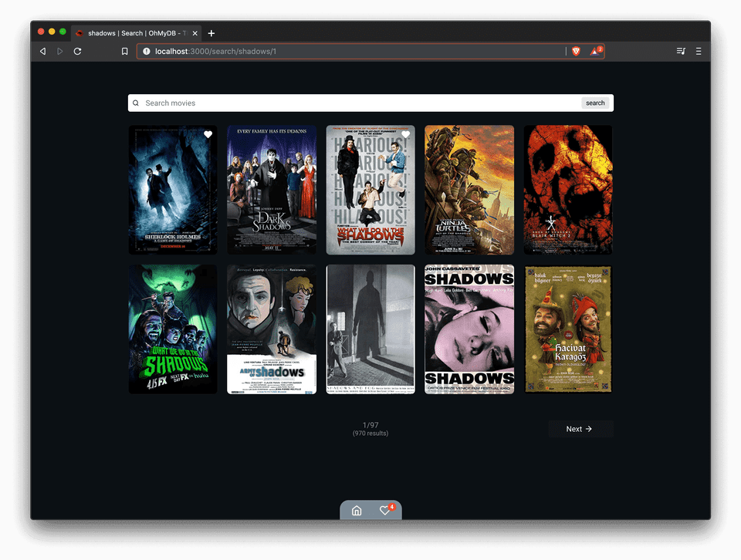Open the browser hamburger menu

[699, 51]
